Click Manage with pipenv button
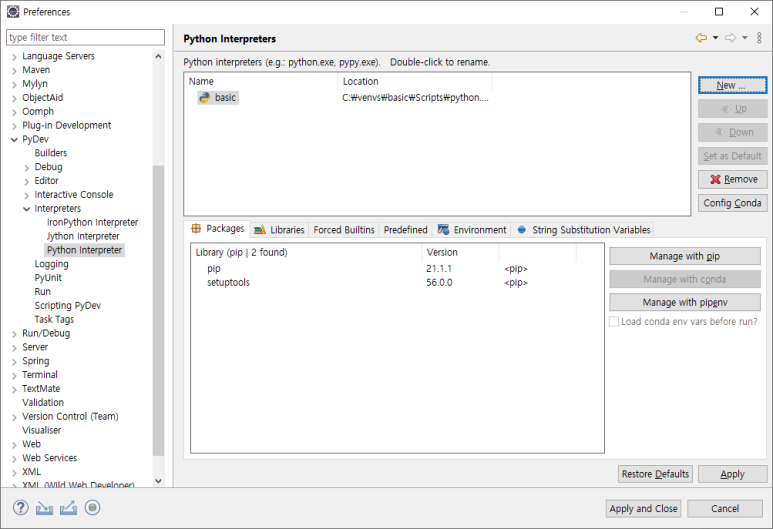 tap(685, 302)
